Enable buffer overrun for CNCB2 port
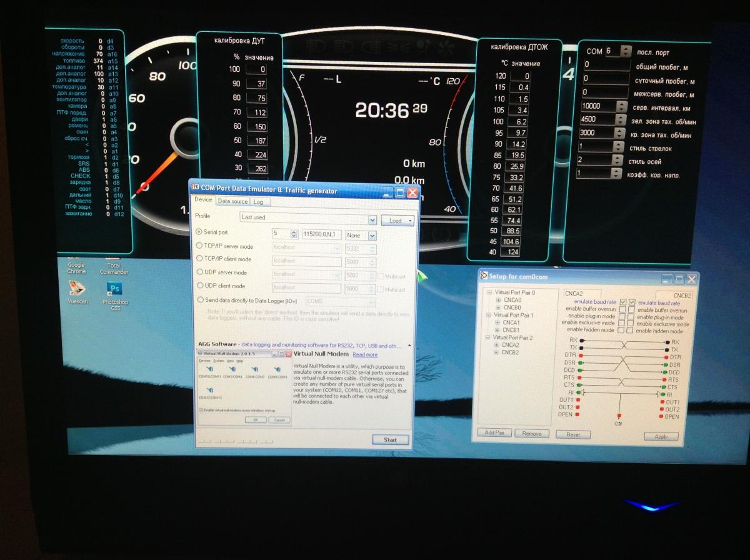Viewport: 750px width, 560px height. [x=632, y=310]
